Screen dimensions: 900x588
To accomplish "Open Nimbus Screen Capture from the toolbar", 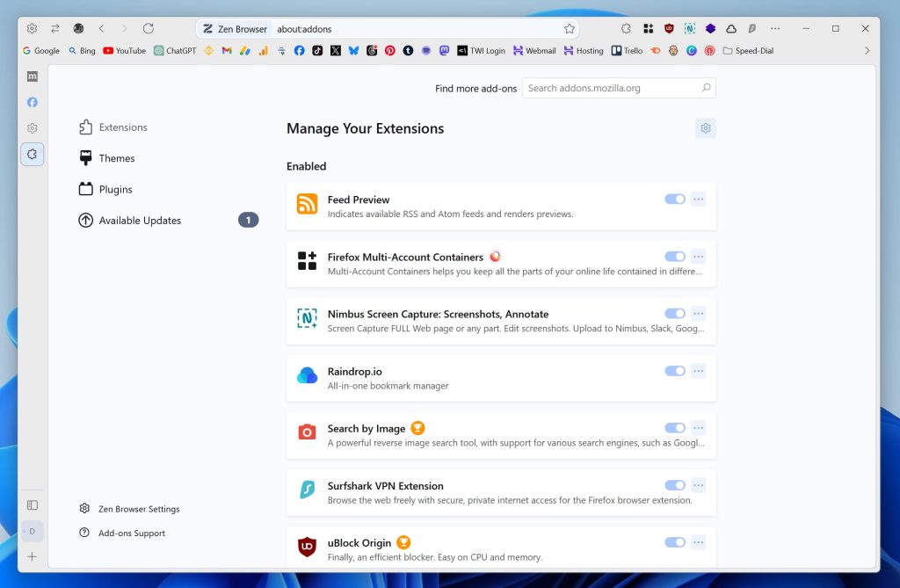I will coord(691,28).
